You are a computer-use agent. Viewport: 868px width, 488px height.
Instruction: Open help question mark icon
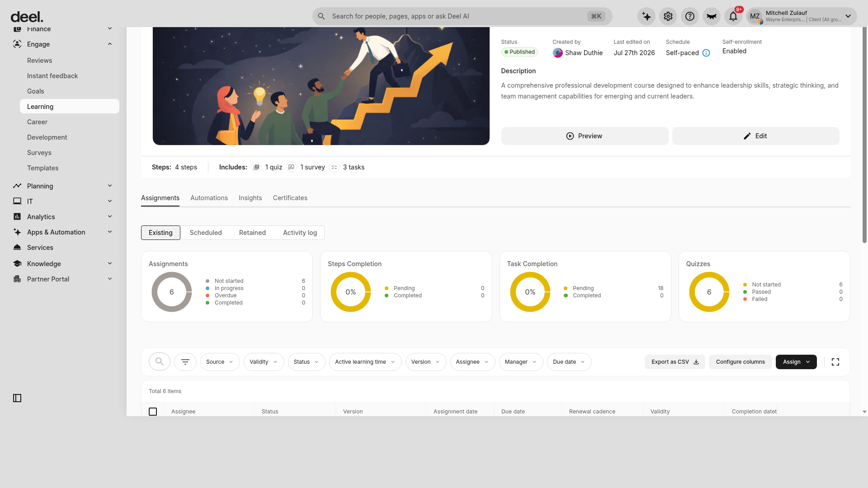coord(690,16)
